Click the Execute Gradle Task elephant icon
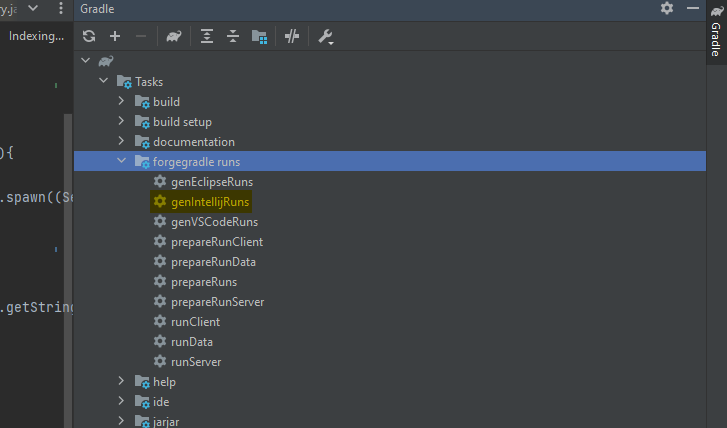Image resolution: width=727 pixels, height=428 pixels. [174, 36]
